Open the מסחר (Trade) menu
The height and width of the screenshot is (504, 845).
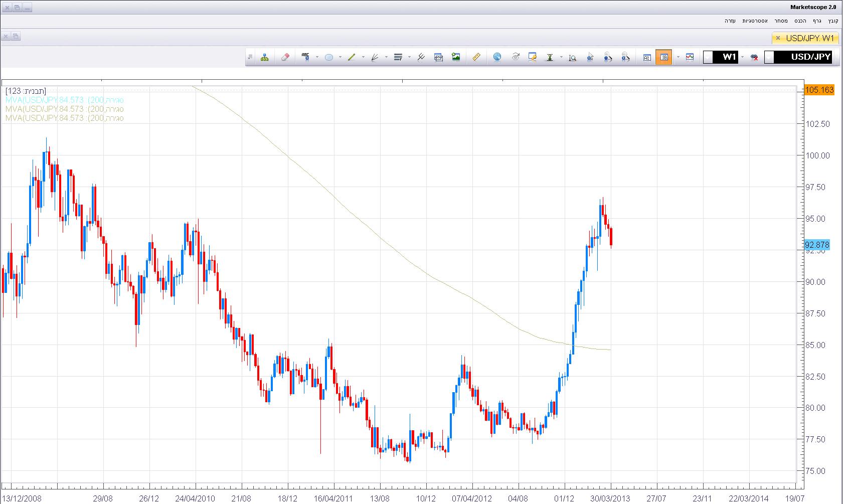click(x=781, y=21)
